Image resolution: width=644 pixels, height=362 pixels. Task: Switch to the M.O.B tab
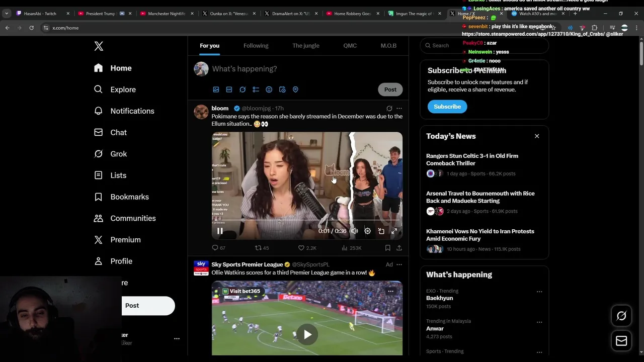point(388,46)
